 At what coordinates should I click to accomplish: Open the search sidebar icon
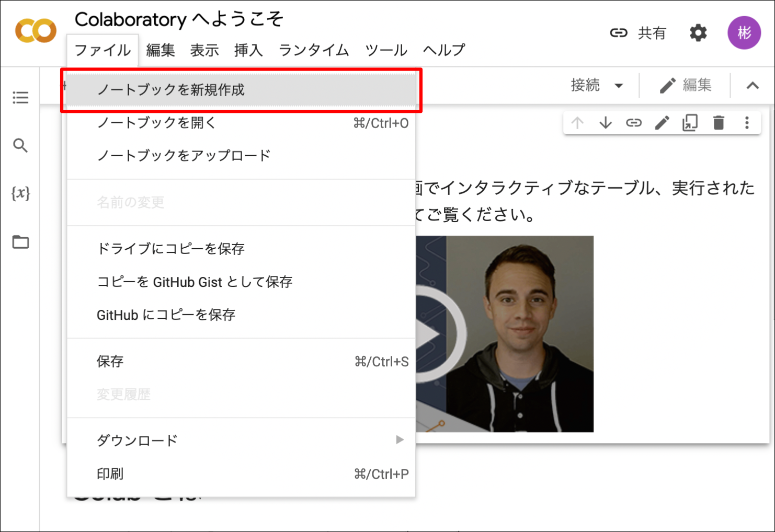[x=20, y=145]
